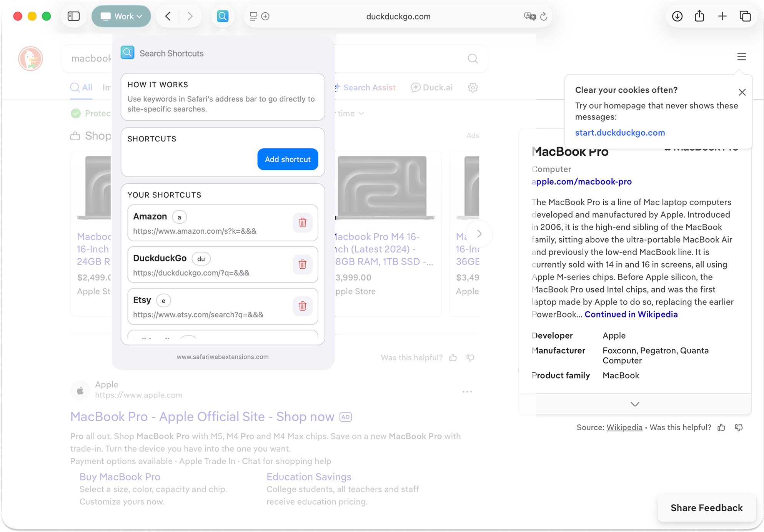Click the translate page icon in address bar
Screen dimensions: 764x532
tap(529, 16)
